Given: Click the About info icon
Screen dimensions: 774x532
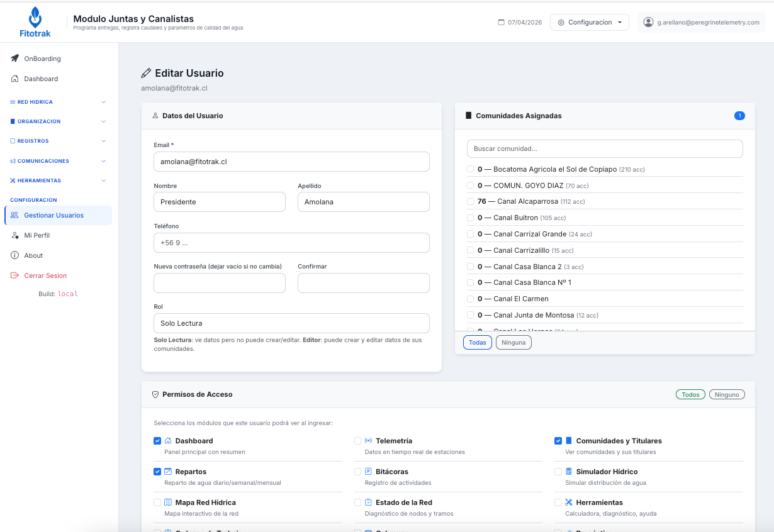Looking at the screenshot, I should click(x=14, y=255).
